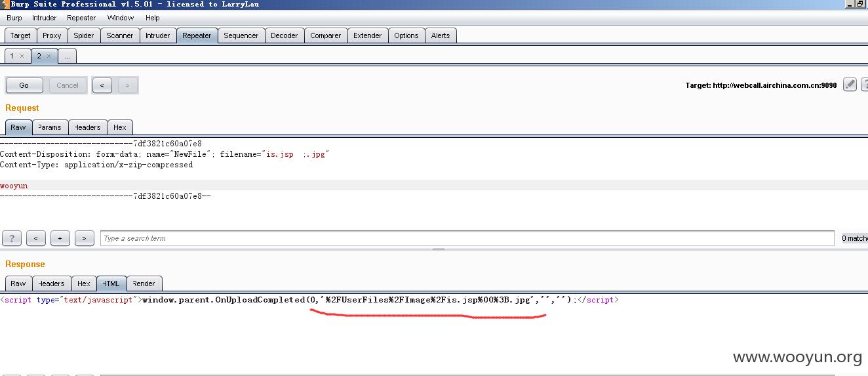Switch to the Comparer tab

(x=326, y=35)
